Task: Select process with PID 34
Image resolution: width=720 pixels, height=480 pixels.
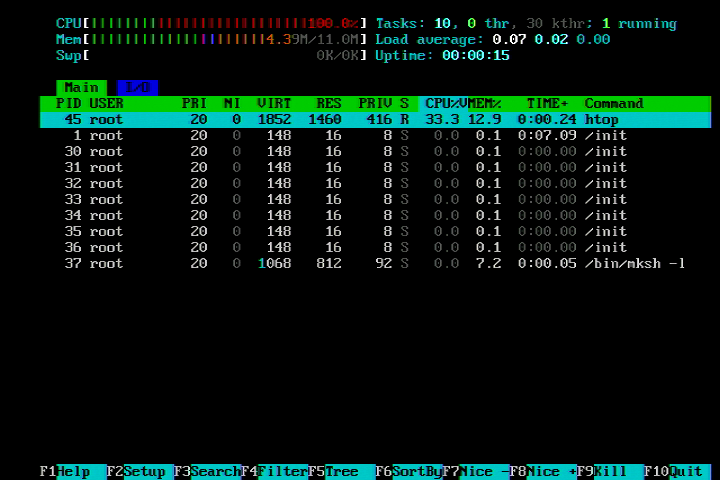Action: pos(375,215)
